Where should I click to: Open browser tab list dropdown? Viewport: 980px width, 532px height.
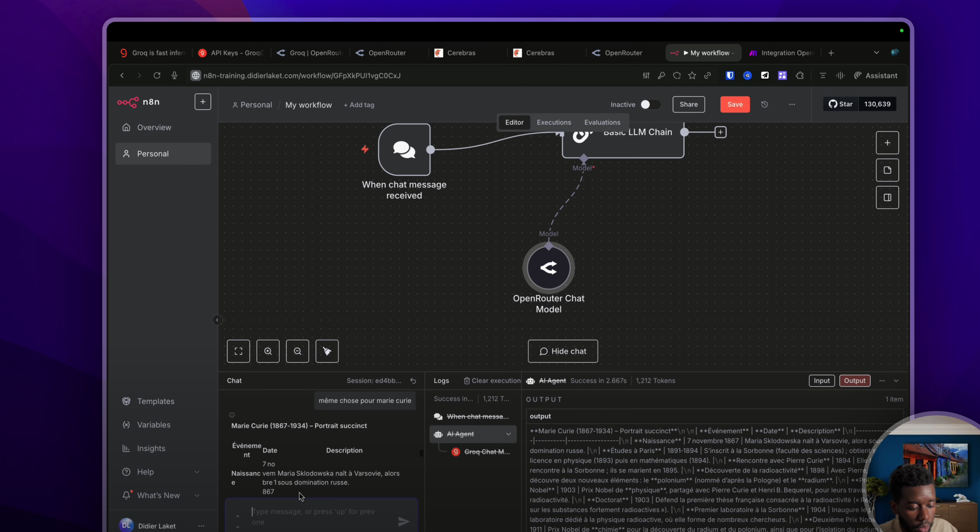pos(876,53)
